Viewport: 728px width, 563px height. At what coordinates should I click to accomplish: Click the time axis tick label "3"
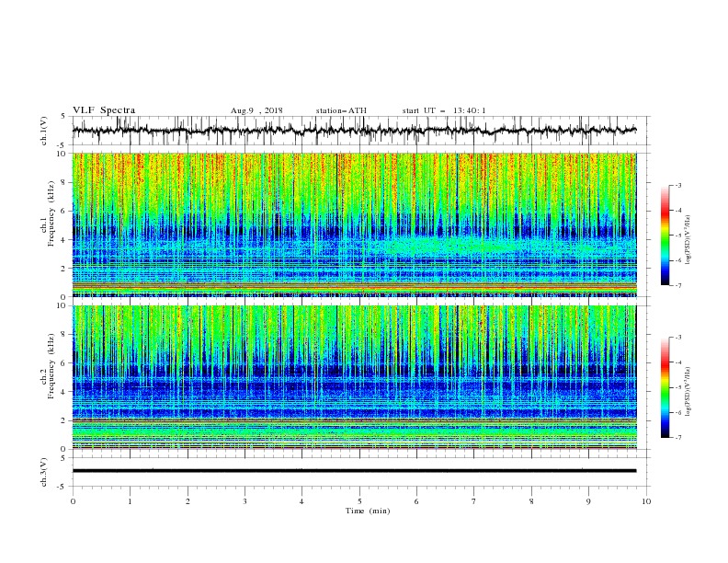click(x=245, y=501)
